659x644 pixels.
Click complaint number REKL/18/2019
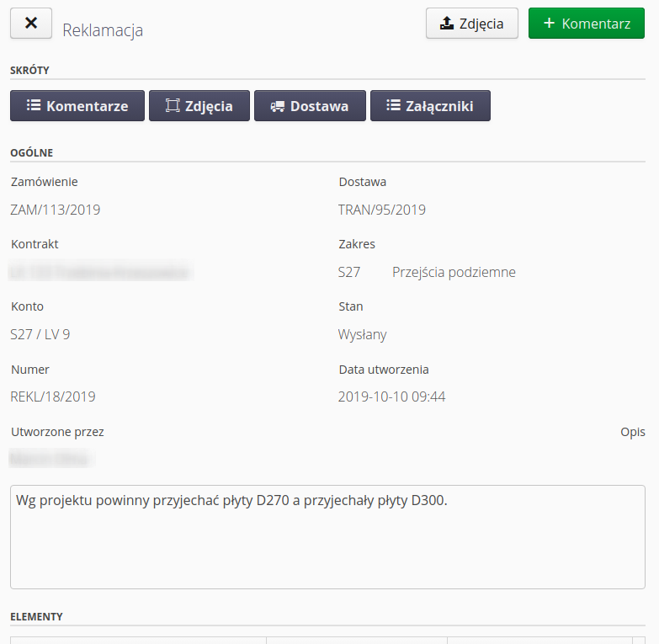53,397
